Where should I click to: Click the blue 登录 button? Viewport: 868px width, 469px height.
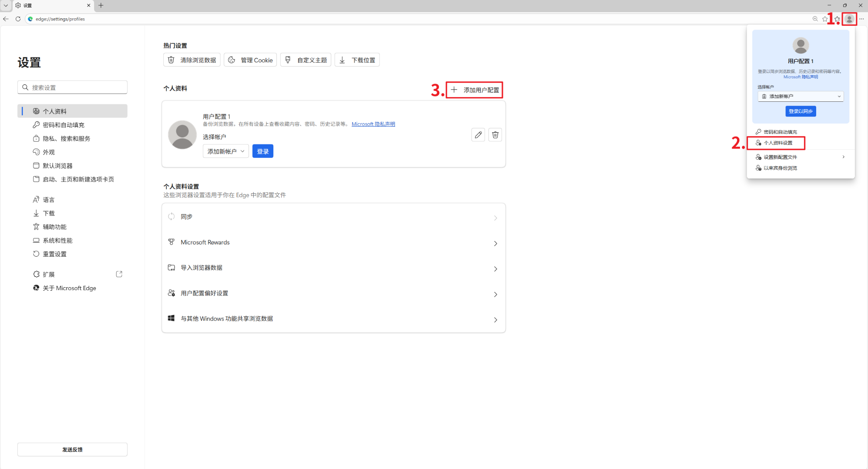pos(262,151)
